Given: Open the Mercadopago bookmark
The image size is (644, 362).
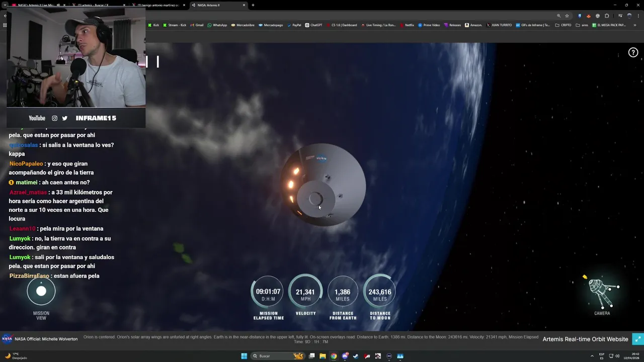Looking at the screenshot, I should click(271, 25).
